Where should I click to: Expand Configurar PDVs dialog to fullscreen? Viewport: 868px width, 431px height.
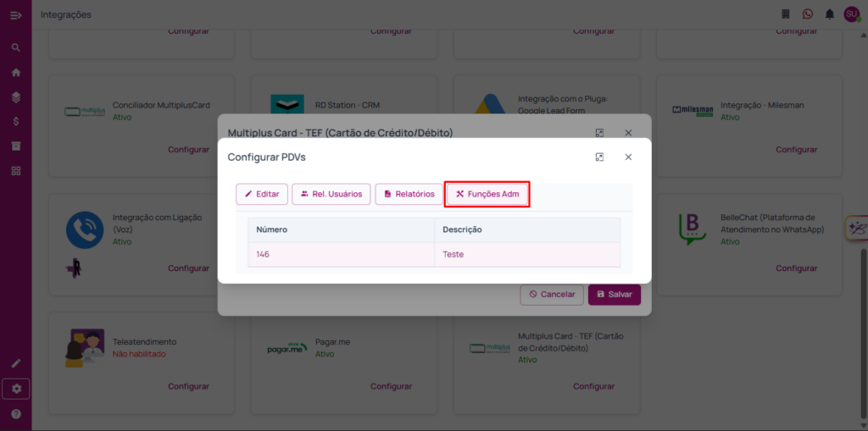[599, 157]
